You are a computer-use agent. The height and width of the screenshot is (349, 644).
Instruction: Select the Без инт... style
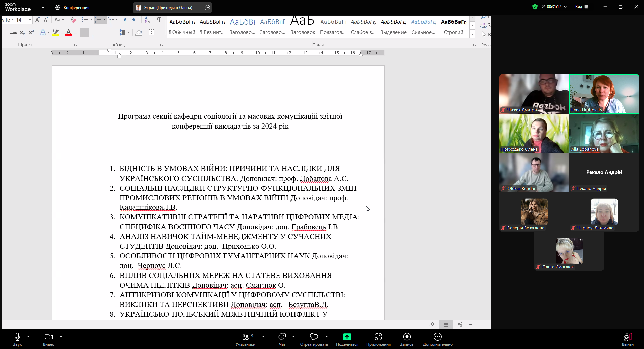(x=212, y=27)
